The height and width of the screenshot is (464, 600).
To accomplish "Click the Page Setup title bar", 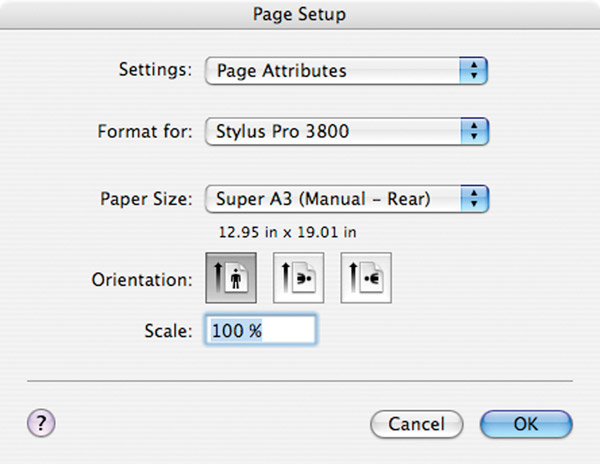I will [x=300, y=15].
